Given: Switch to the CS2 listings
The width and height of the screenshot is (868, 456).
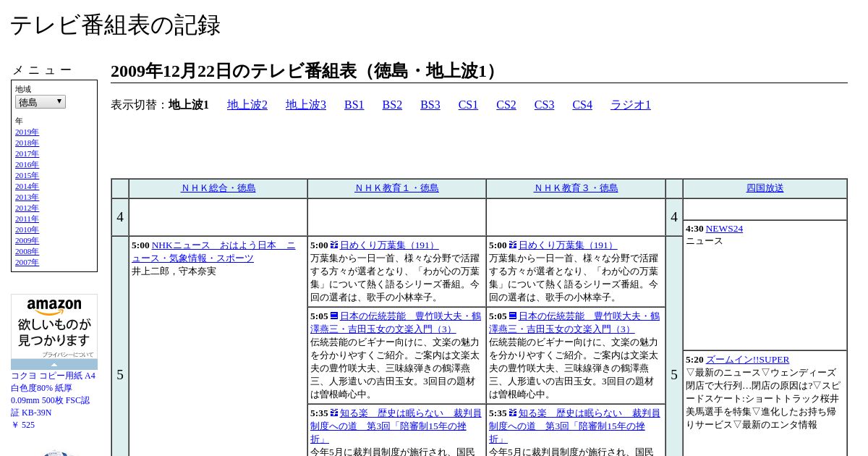Looking at the screenshot, I should pos(506,105).
